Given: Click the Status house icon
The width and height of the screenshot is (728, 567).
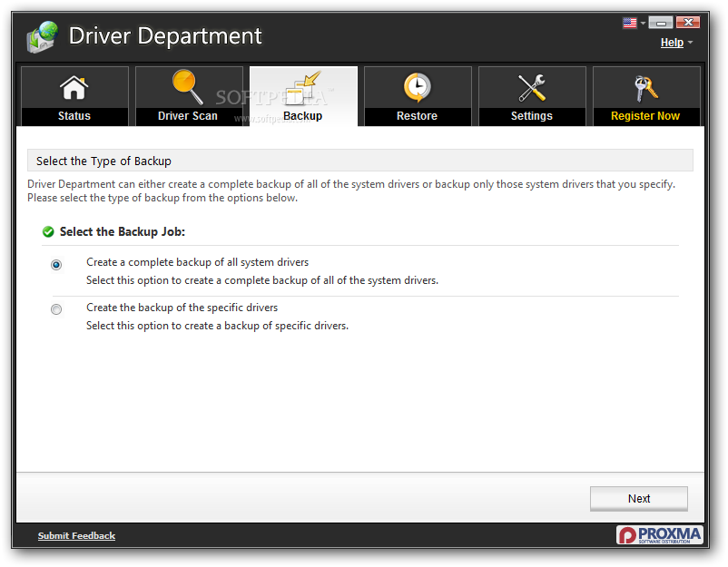Looking at the screenshot, I should click(74, 88).
